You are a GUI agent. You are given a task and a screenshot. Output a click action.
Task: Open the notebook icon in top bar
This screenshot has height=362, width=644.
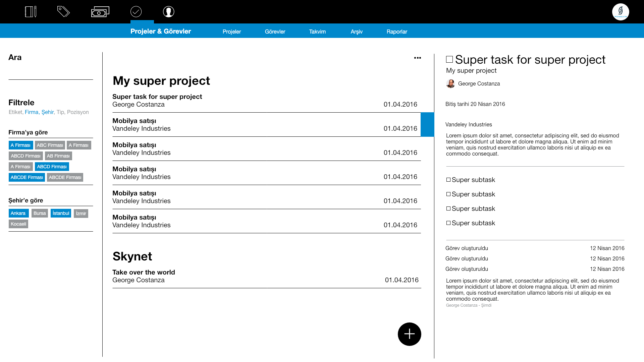pos(31,12)
